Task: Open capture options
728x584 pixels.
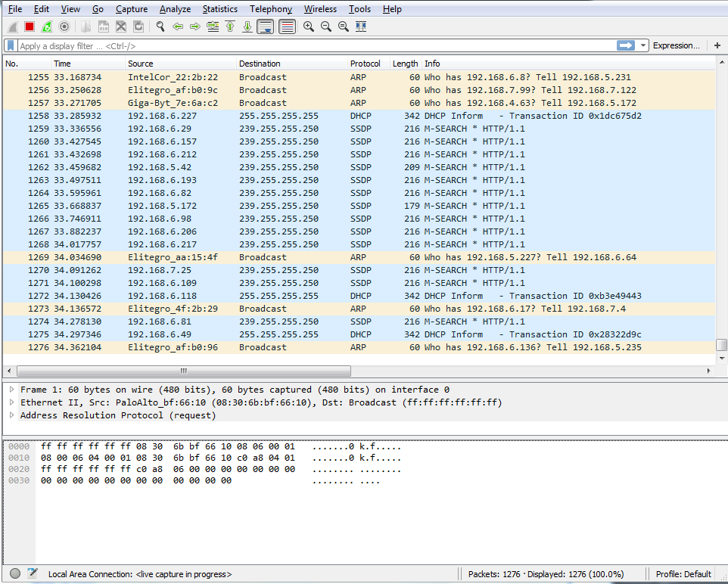Action: (64, 26)
